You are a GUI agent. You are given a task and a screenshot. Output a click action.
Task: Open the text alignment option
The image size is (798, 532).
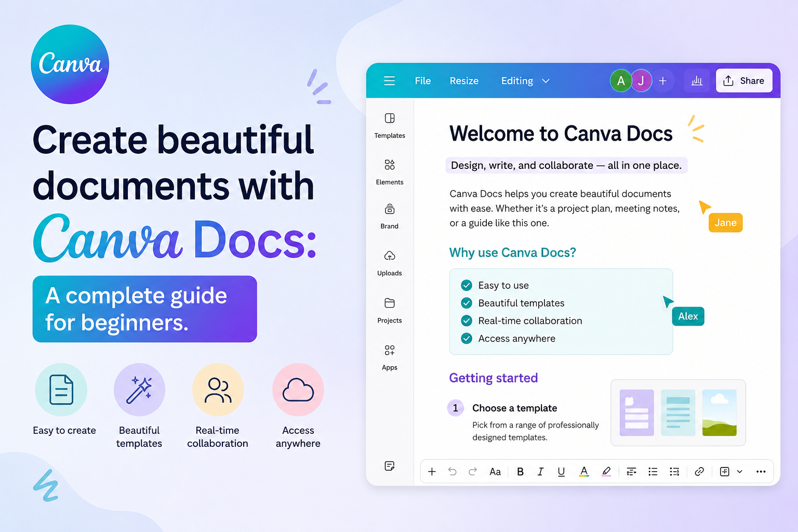tap(632, 471)
